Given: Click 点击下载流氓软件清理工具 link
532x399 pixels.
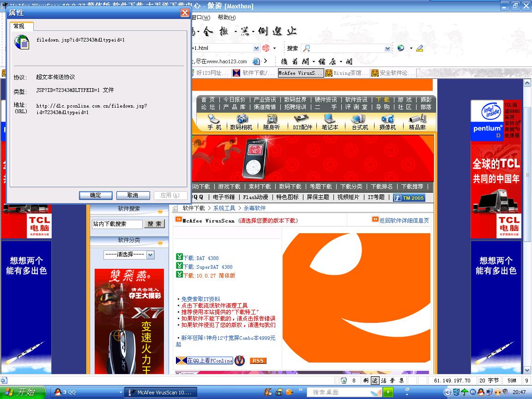Looking at the screenshot, I should (214, 305).
